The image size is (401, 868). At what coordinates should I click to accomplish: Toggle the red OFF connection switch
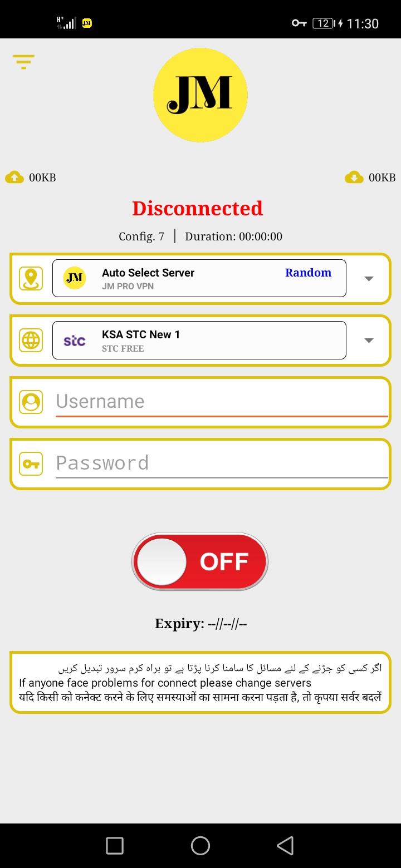(x=200, y=561)
